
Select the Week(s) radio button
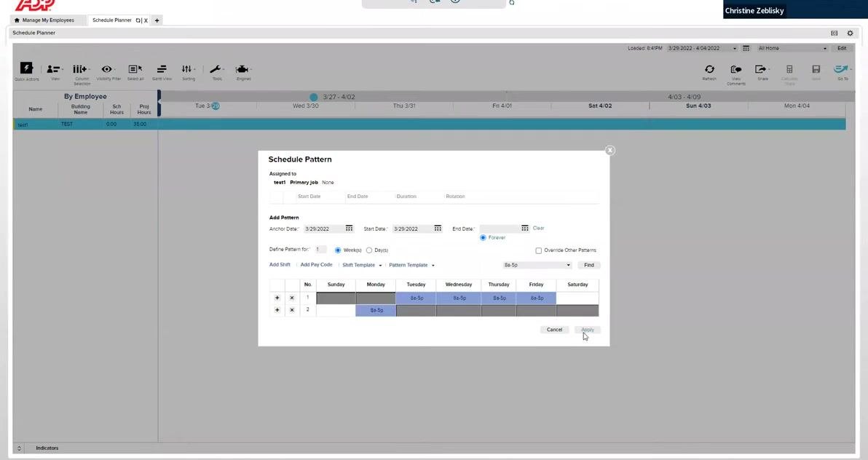pos(338,250)
